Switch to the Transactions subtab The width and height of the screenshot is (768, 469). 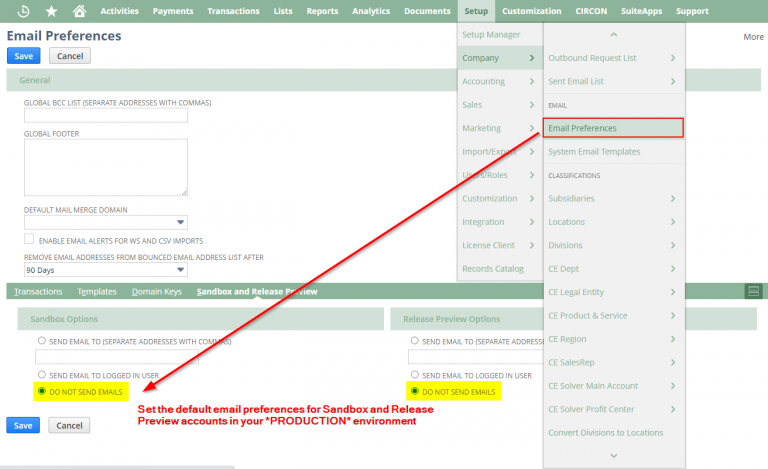click(38, 291)
